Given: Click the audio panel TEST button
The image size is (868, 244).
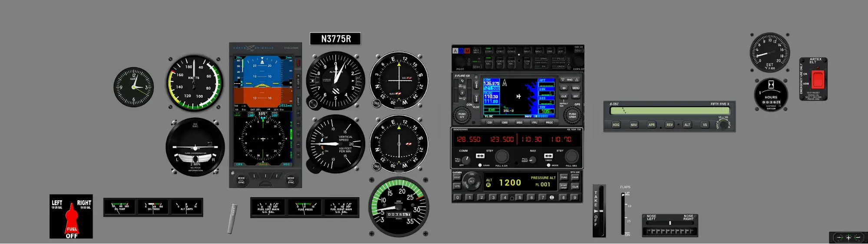Looking at the screenshot, I should pyautogui.click(x=578, y=51).
